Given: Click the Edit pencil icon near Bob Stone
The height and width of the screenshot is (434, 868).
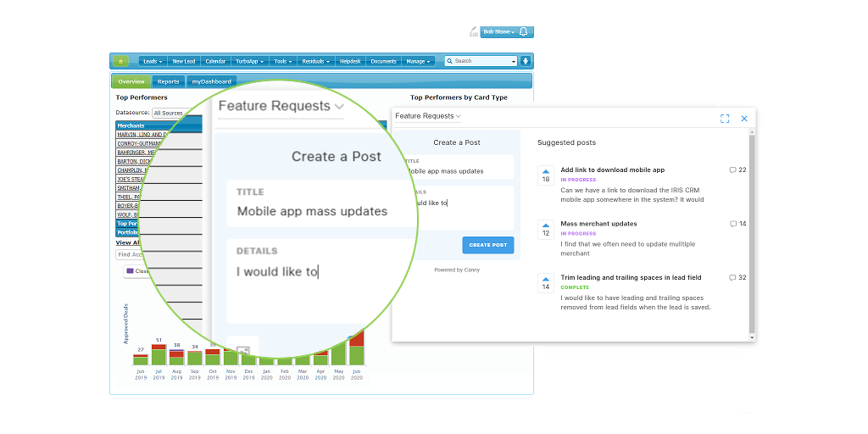Looking at the screenshot, I should pos(473,31).
